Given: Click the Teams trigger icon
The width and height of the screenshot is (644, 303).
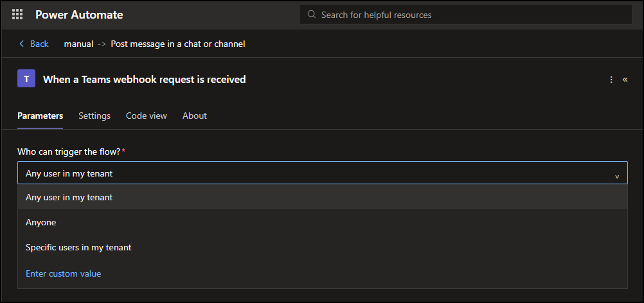Looking at the screenshot, I should coord(26,78).
